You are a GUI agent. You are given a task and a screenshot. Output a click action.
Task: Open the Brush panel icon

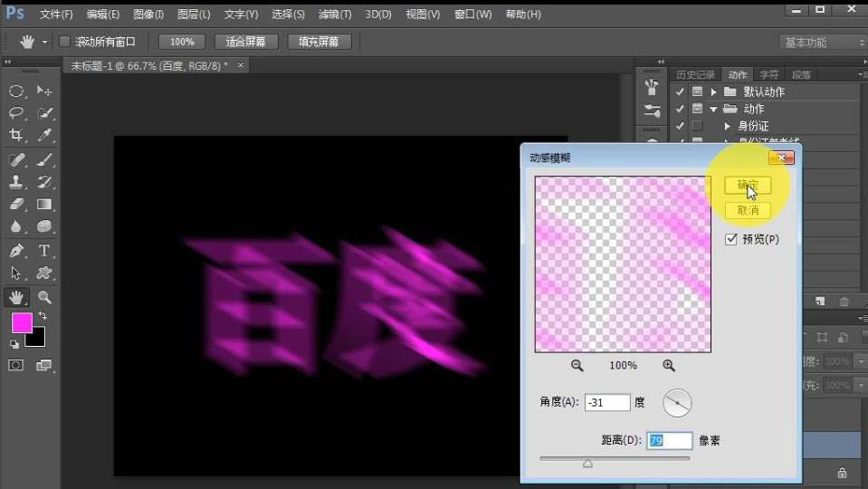[652, 111]
